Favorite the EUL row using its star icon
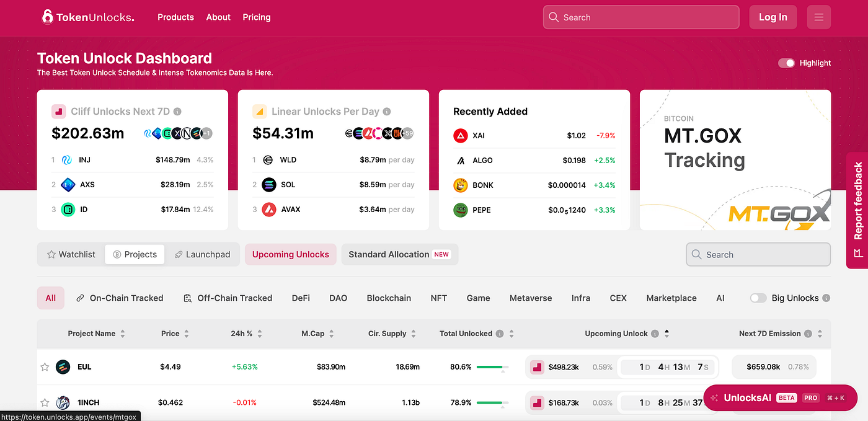 click(44, 366)
